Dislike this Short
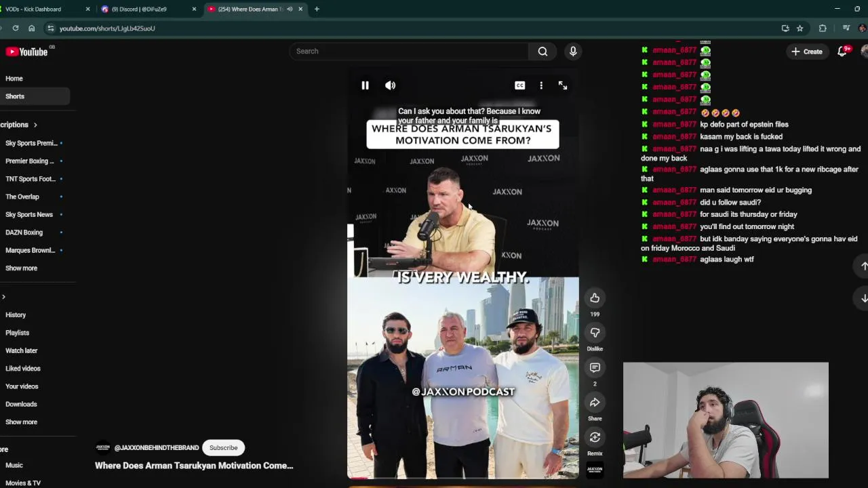The height and width of the screenshot is (488, 868). pyautogui.click(x=595, y=332)
